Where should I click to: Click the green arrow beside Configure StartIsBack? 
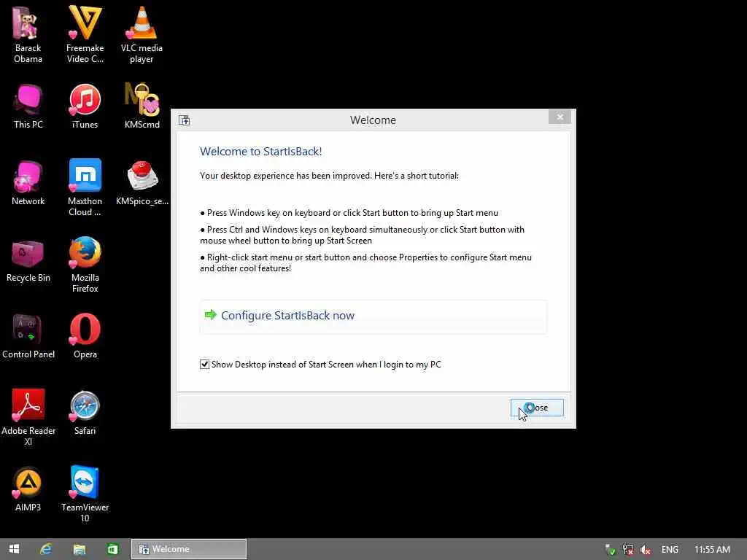pyautogui.click(x=211, y=314)
